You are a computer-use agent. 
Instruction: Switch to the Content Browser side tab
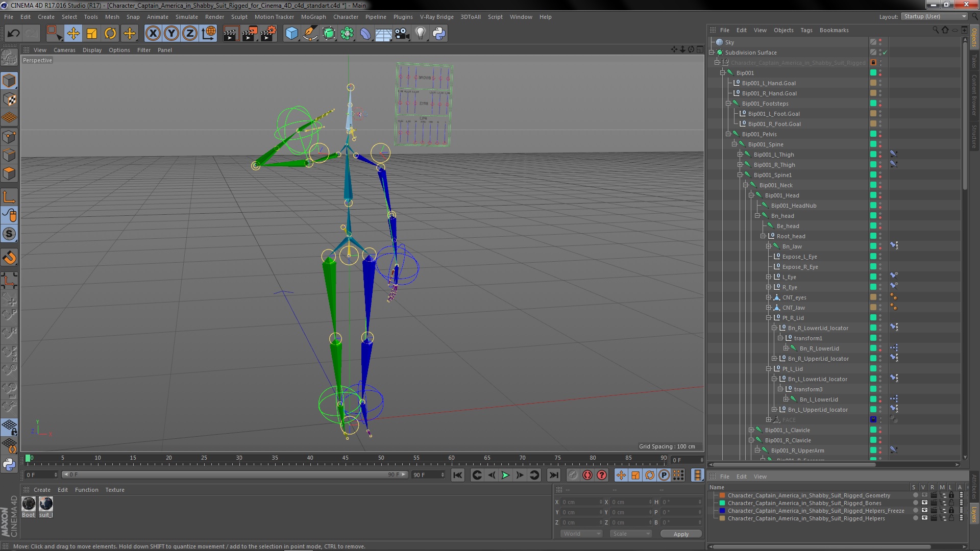coord(974,95)
